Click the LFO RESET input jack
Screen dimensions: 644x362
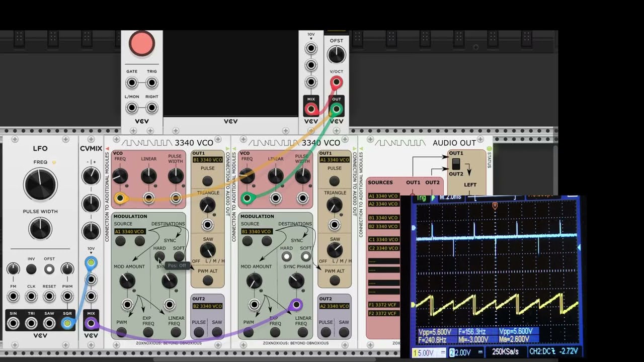[x=49, y=296]
